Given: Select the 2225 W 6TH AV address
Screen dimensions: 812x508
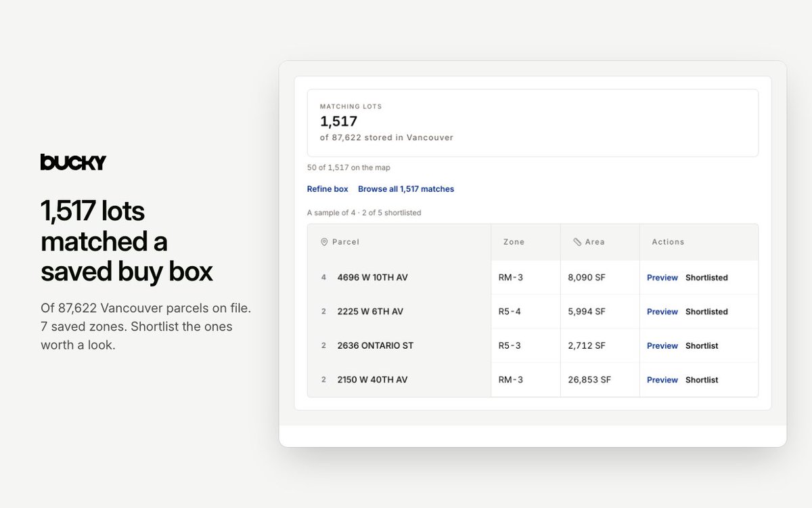Looking at the screenshot, I should coord(370,312).
